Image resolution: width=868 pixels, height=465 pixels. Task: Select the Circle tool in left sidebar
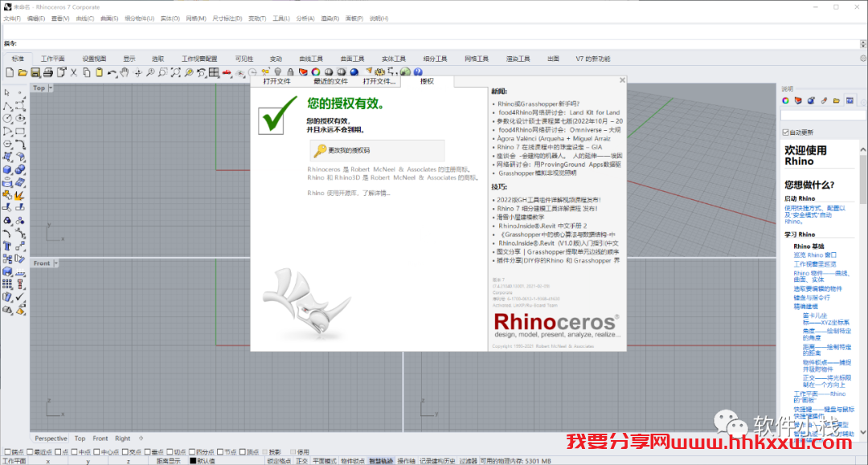tap(7, 118)
